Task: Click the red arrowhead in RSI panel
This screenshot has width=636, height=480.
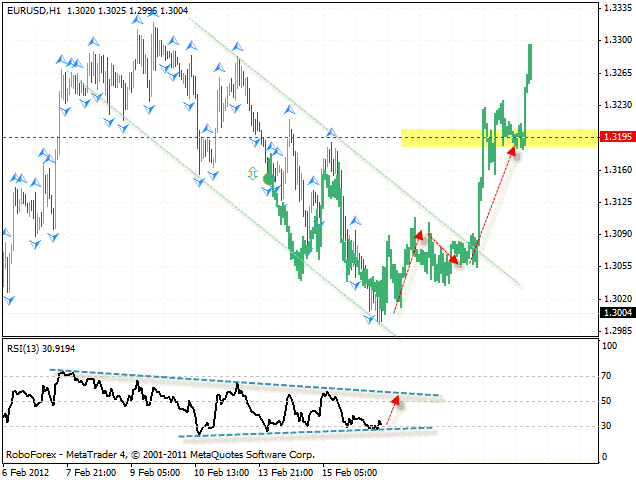Action: click(x=397, y=400)
